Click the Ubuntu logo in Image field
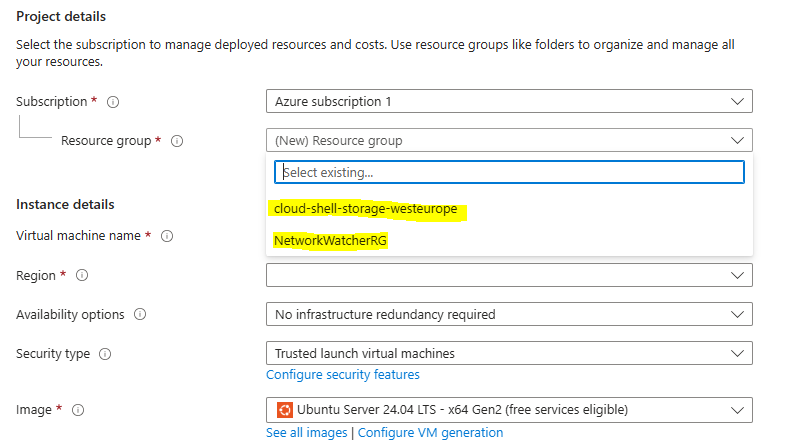 pos(285,410)
